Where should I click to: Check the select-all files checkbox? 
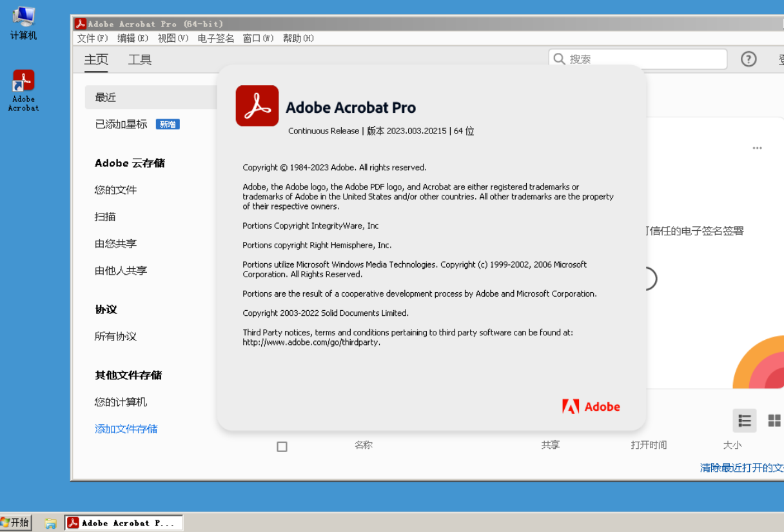[282, 446]
